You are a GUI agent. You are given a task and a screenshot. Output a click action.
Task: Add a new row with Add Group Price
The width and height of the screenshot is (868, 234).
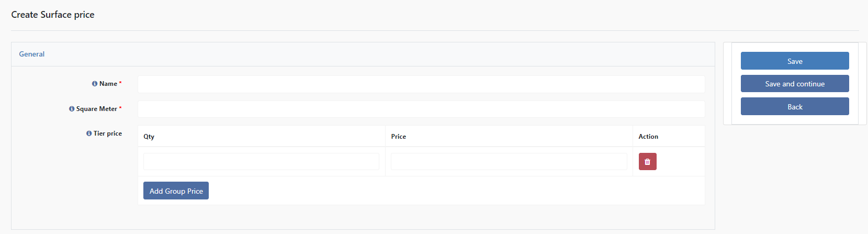click(176, 191)
